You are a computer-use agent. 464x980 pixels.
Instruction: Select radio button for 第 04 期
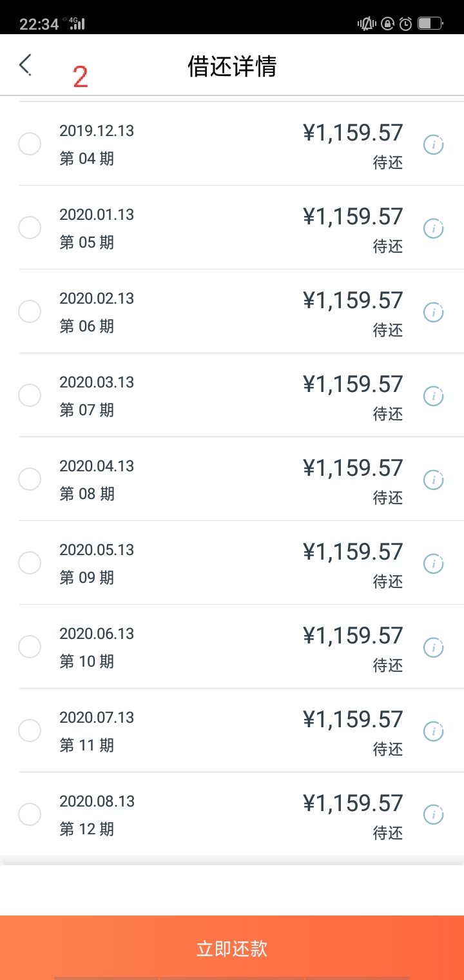coord(30,144)
